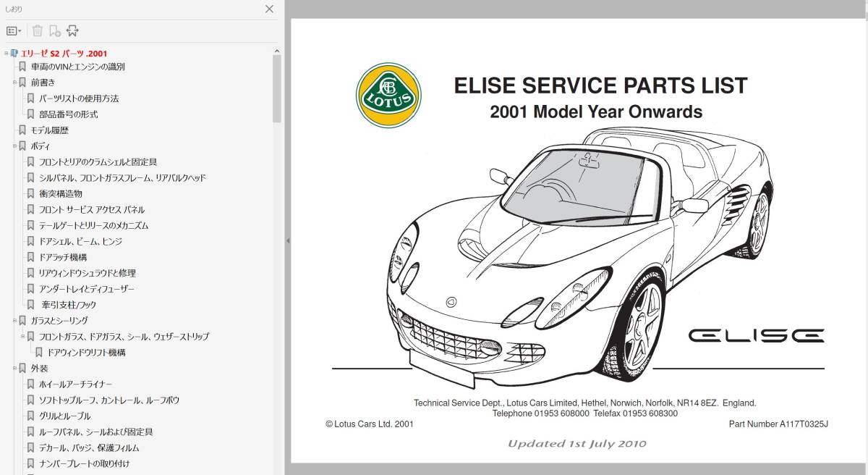
Task: Click bookmark icon beside 前書き
Action: [22, 83]
